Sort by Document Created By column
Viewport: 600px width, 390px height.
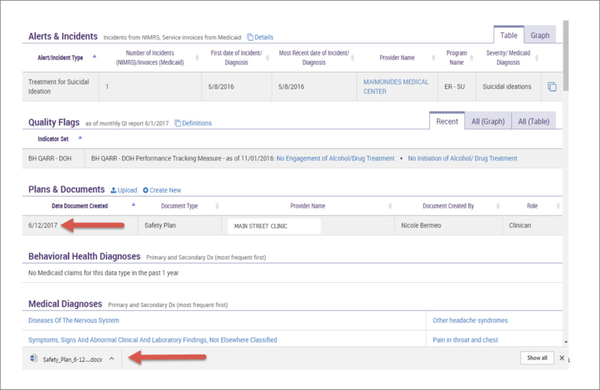click(x=448, y=206)
